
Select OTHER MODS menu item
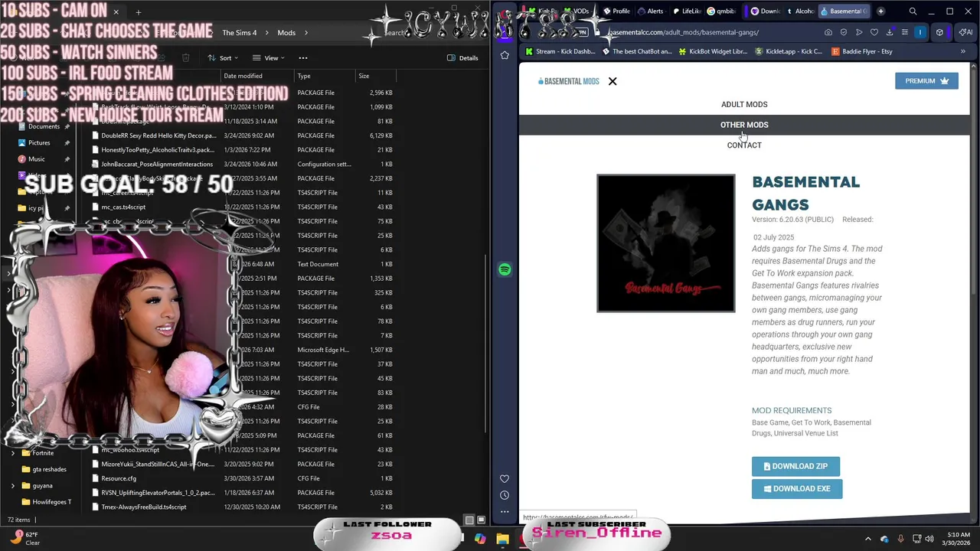(x=744, y=125)
